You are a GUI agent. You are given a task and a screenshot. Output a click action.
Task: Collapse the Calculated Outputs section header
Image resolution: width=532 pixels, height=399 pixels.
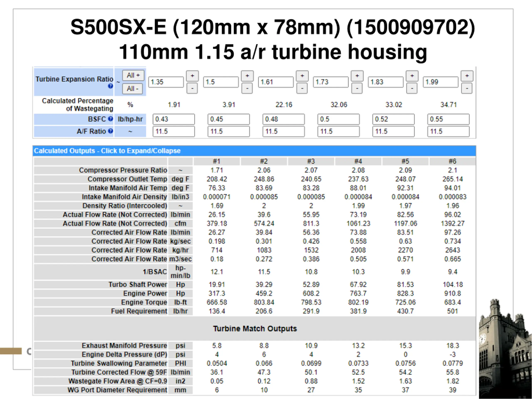tap(254, 151)
